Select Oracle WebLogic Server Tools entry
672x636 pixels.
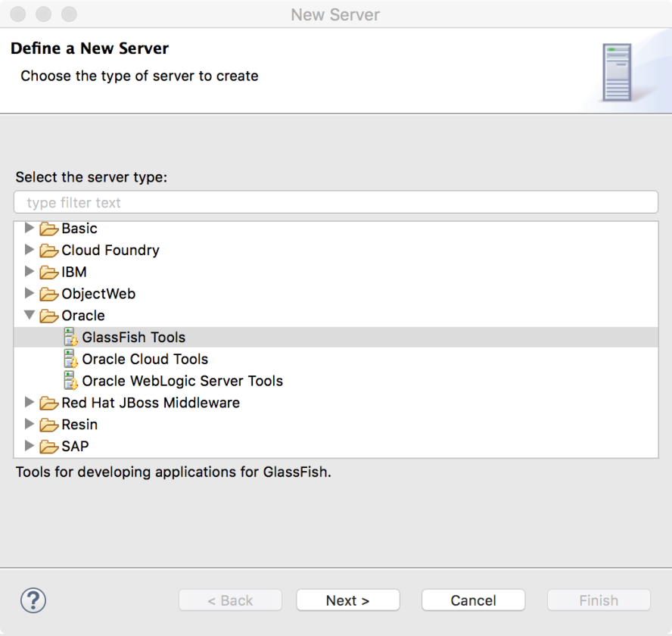pos(182,381)
